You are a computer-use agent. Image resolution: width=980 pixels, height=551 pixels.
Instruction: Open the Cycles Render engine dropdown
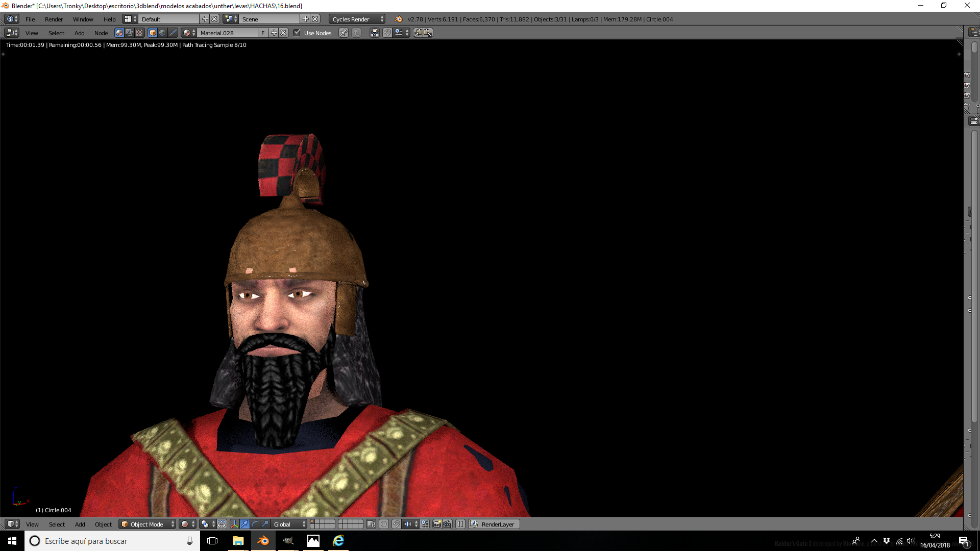tap(357, 19)
